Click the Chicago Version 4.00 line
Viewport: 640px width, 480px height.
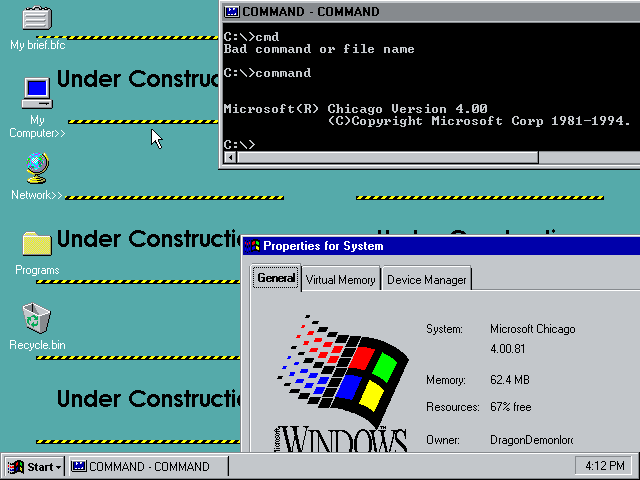tap(355, 109)
